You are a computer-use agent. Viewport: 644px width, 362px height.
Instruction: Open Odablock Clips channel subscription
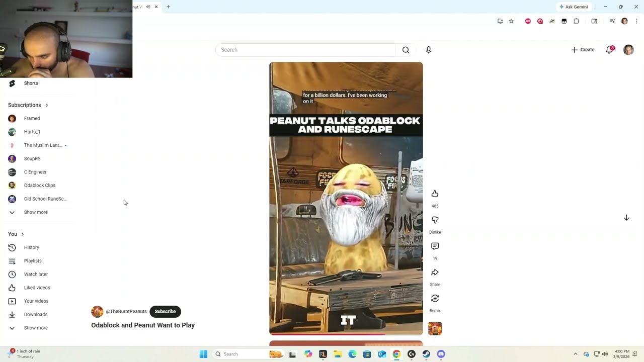pos(39,186)
